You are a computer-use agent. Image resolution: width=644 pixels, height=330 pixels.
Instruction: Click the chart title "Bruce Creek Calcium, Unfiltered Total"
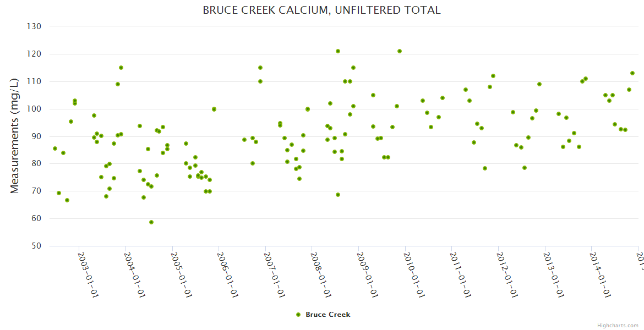pos(321,10)
